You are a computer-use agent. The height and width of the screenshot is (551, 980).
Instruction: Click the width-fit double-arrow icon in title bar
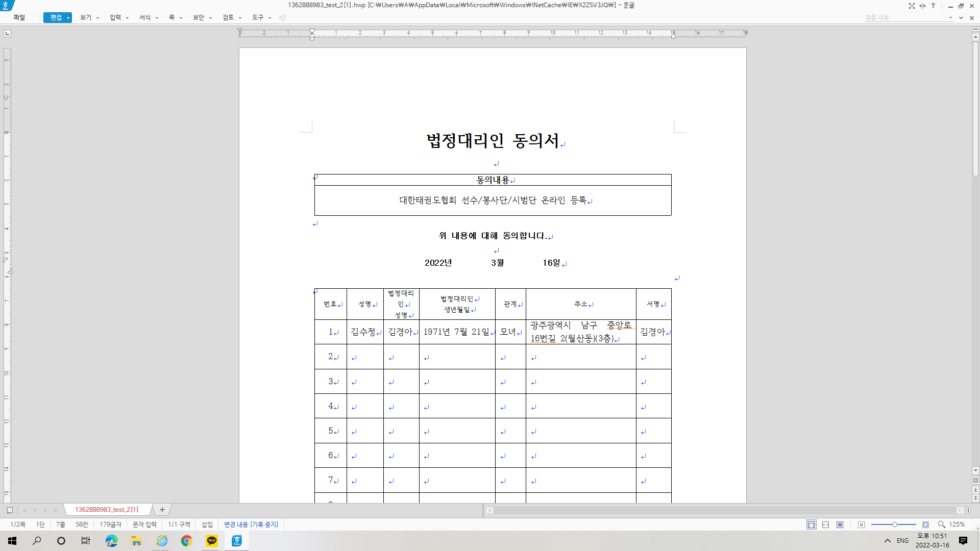[922, 6]
